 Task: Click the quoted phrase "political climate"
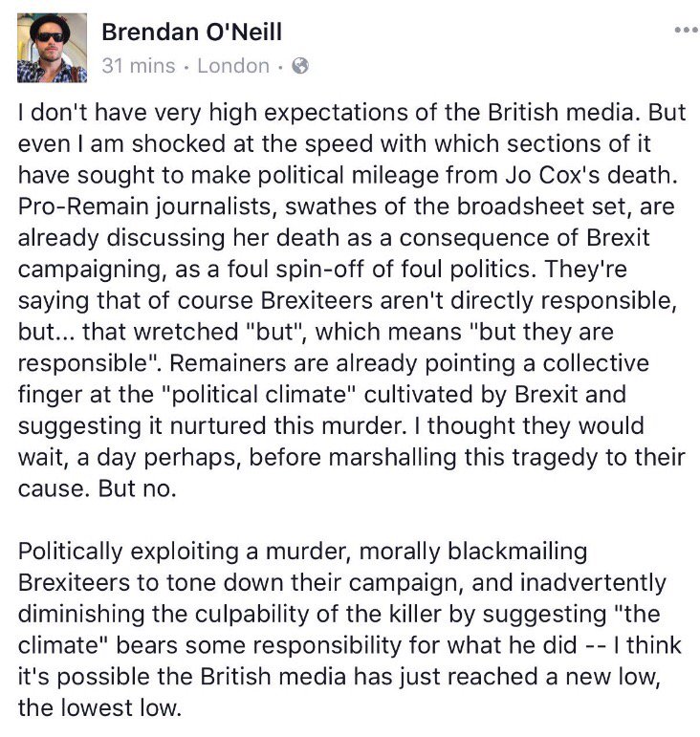tap(258, 395)
